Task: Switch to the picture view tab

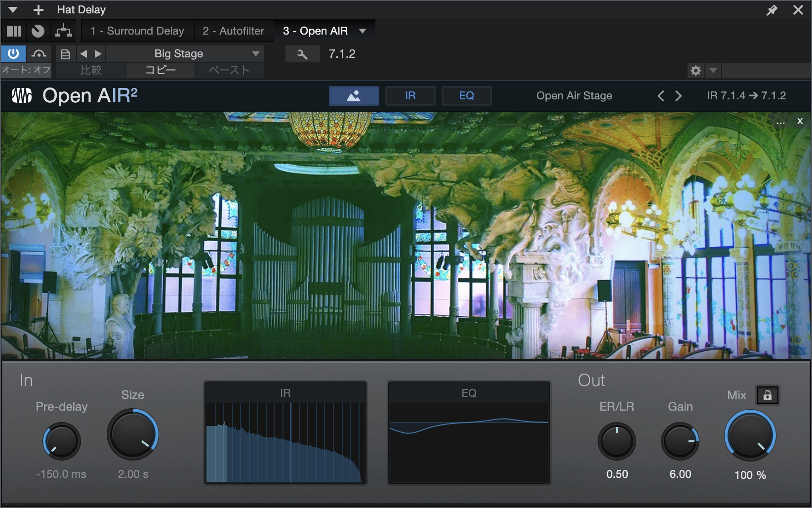Action: 354,96
